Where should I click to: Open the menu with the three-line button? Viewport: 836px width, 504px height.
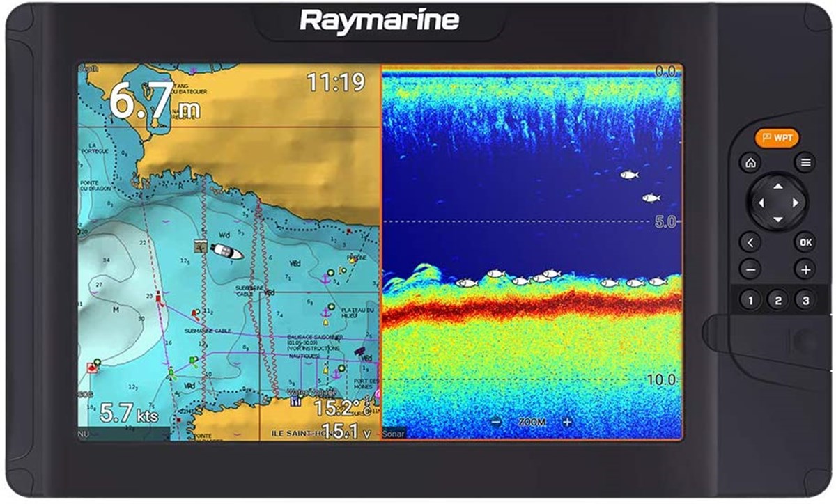tap(805, 163)
